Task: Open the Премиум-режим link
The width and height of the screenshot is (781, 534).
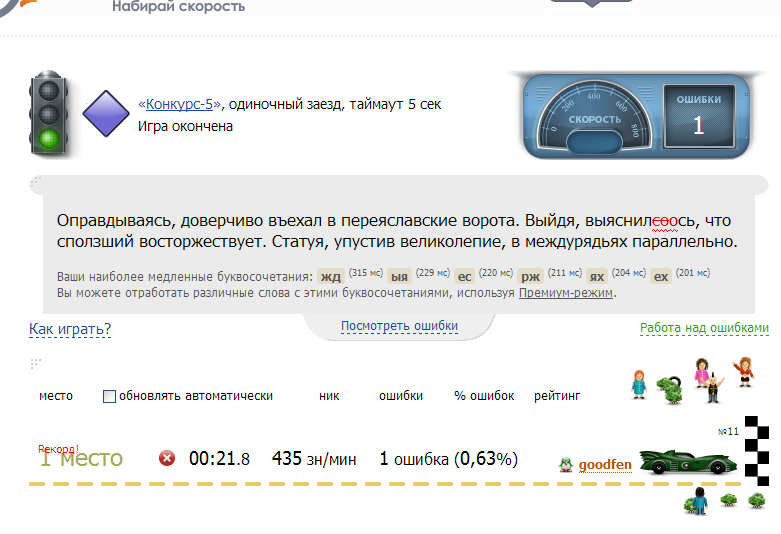Action: (566, 293)
